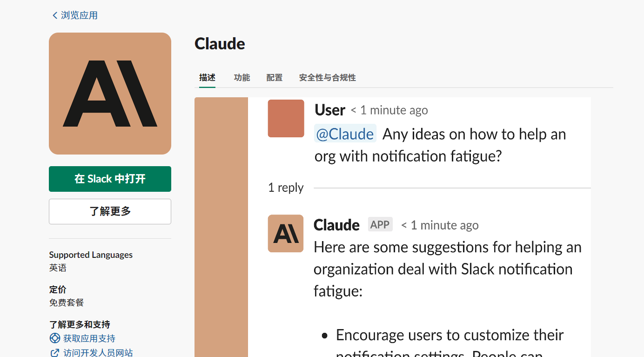Follow the 访问开发人员网站 link text
This screenshot has height=357, width=644.
coord(98,353)
